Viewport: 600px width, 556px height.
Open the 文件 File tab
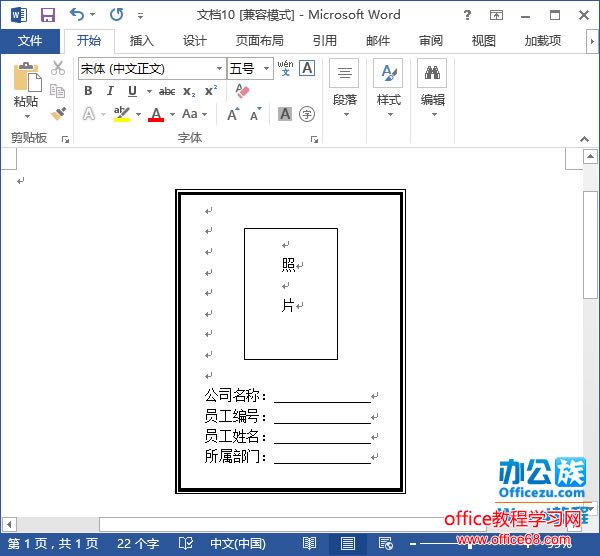point(30,40)
